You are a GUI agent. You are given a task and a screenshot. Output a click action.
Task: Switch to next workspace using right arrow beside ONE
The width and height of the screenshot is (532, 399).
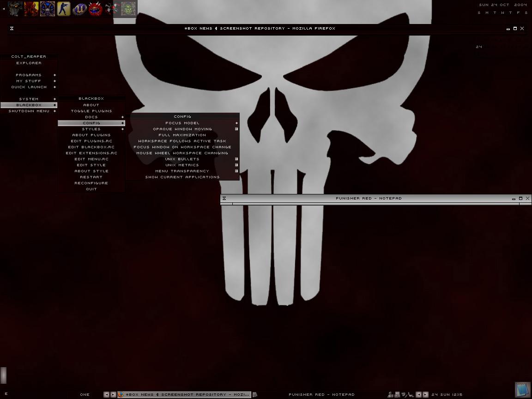point(113,394)
